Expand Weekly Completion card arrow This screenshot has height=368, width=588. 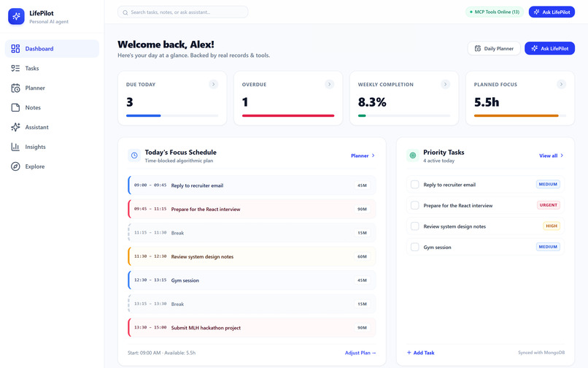point(445,84)
